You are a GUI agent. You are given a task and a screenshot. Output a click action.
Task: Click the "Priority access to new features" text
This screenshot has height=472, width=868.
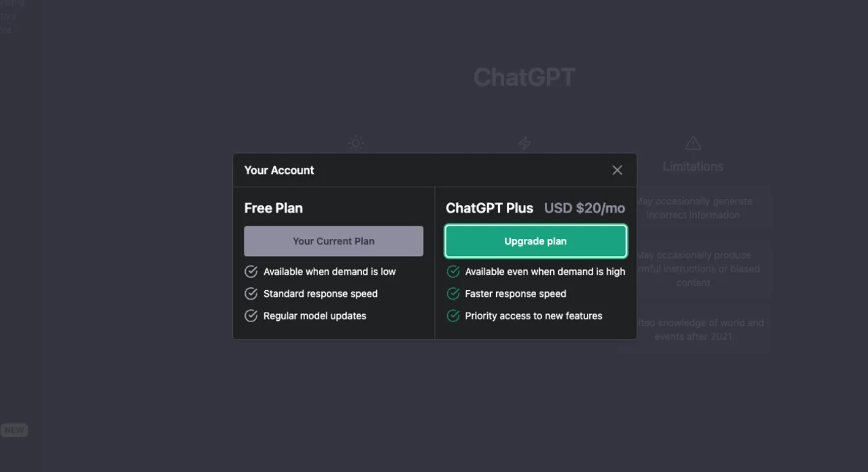coord(533,316)
